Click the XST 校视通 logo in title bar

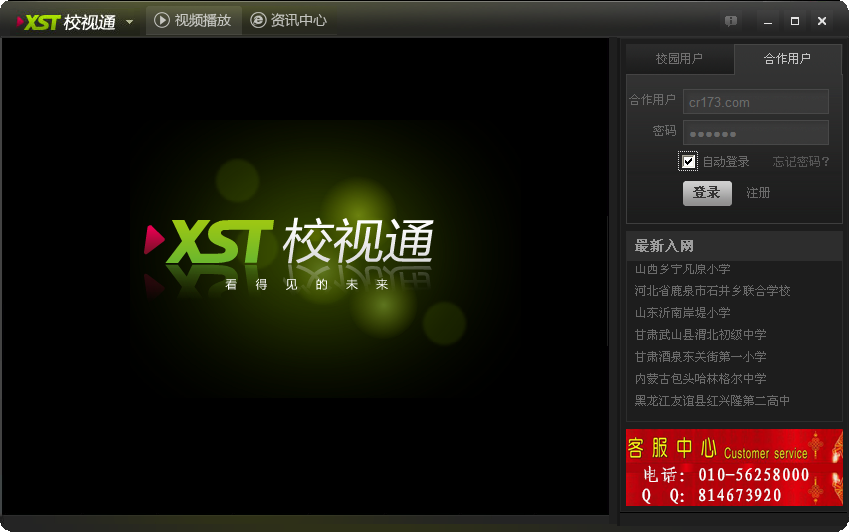(x=66, y=22)
